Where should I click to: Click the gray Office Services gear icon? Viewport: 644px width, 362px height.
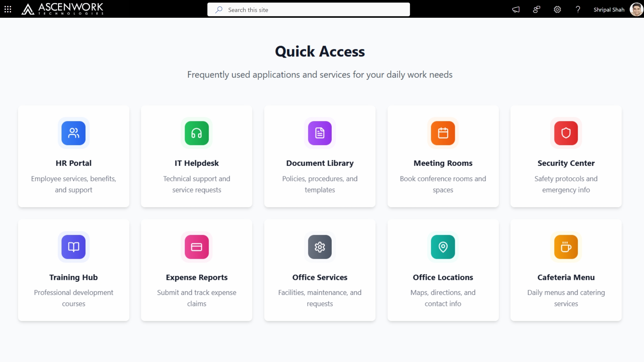(x=320, y=247)
